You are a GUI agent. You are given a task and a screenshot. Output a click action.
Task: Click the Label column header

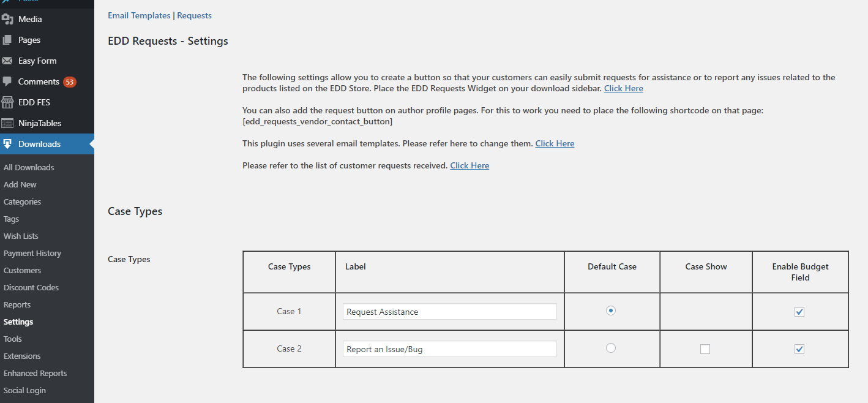(356, 266)
